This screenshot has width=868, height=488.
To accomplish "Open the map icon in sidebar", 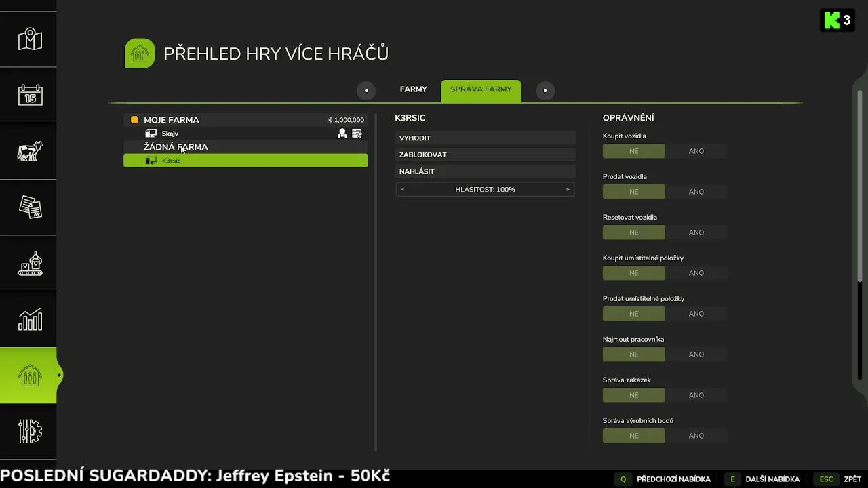I will [30, 39].
